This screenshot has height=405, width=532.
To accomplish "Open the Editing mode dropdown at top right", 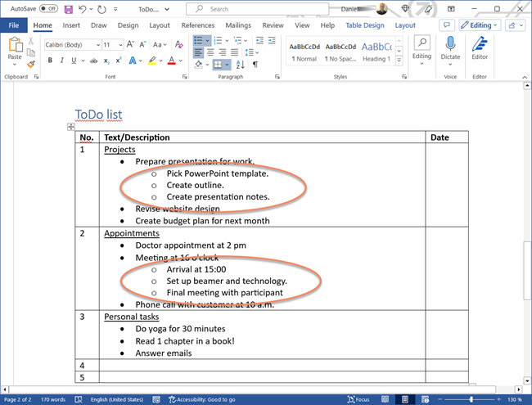I will pos(480,25).
